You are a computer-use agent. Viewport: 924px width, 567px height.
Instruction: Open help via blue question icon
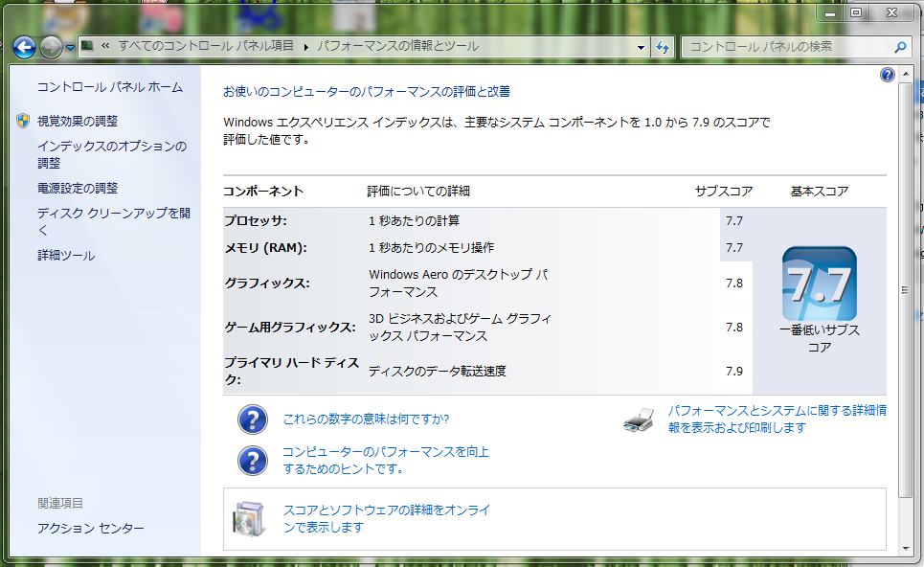[x=887, y=75]
